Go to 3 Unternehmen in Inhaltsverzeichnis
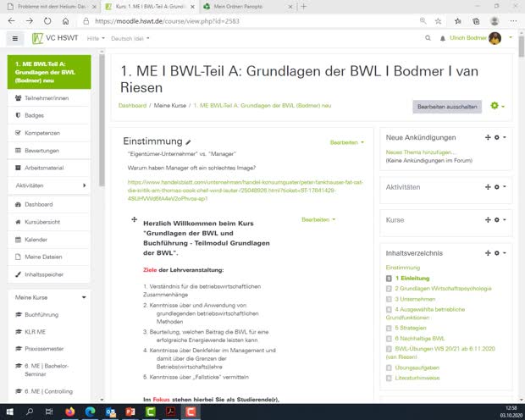 (x=415, y=299)
